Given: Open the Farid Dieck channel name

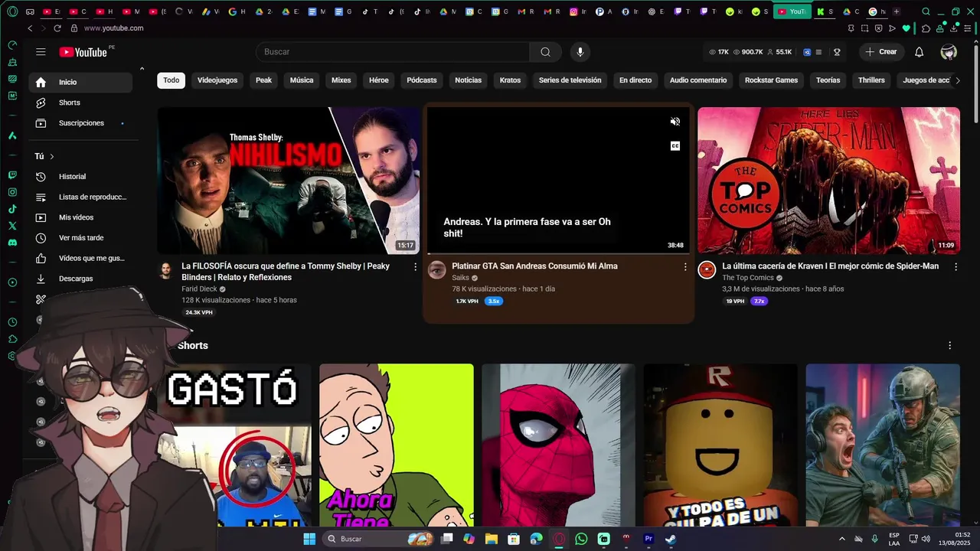Looking at the screenshot, I should coord(199,289).
